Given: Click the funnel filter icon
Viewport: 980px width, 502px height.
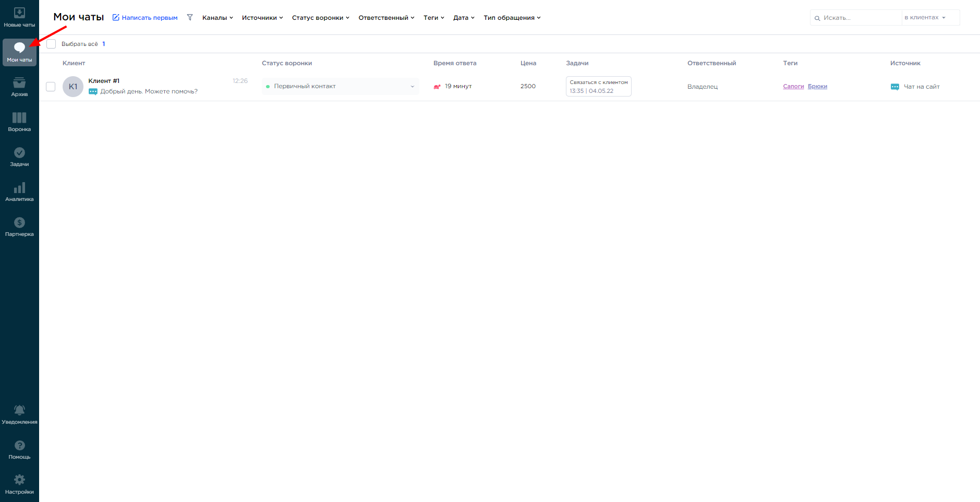Looking at the screenshot, I should tap(190, 17).
